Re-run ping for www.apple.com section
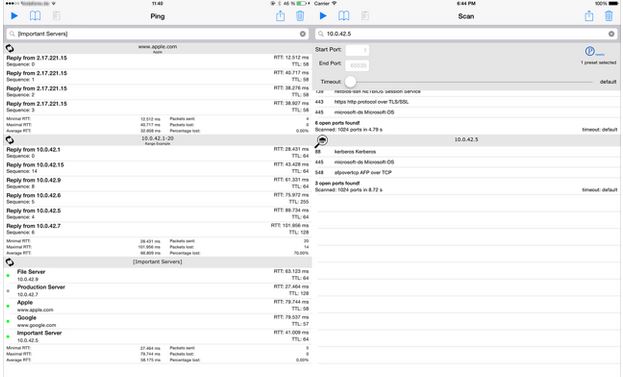This screenshot has height=377, width=623. coord(10,48)
